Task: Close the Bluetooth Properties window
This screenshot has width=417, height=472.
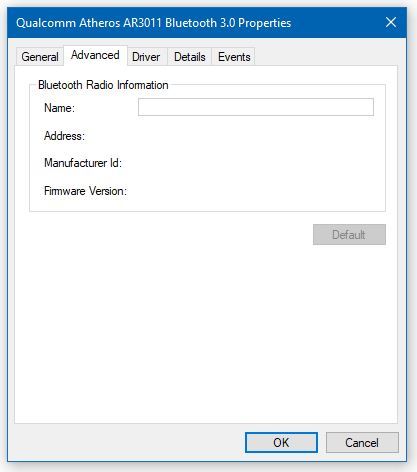Action: (x=391, y=23)
